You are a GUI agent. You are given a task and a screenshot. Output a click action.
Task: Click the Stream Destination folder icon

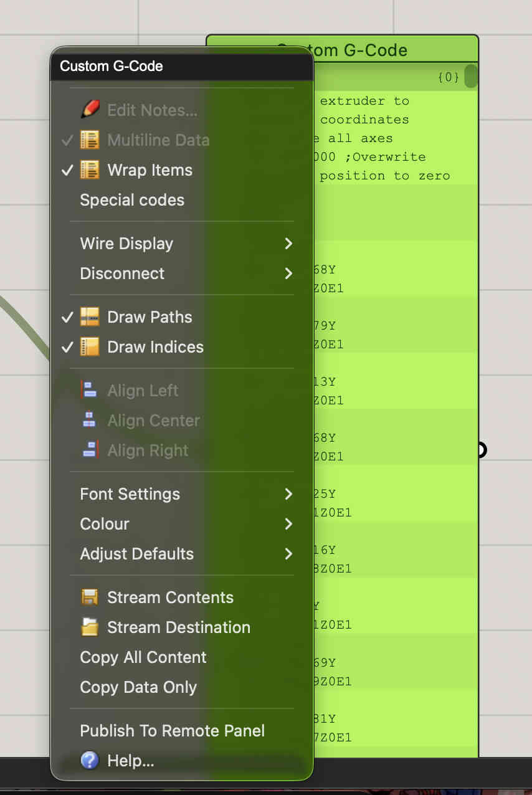click(x=90, y=627)
